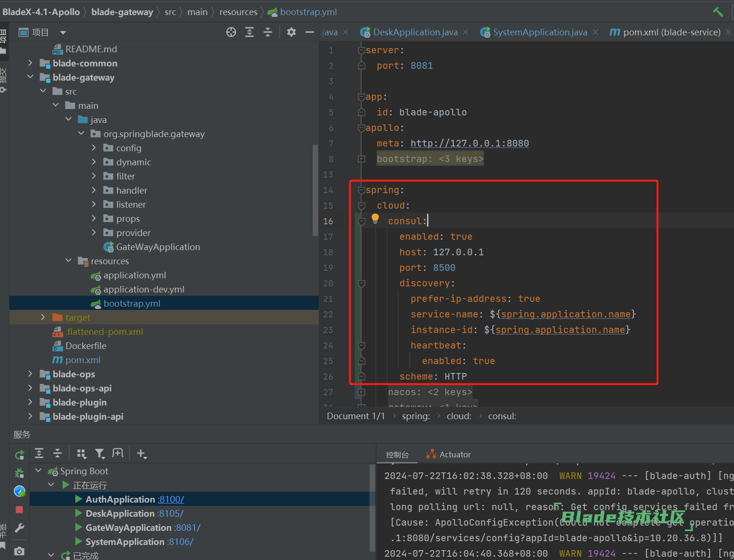Expand folded nacos keys on line 27
This screenshot has height=560, width=734.
[x=362, y=392]
